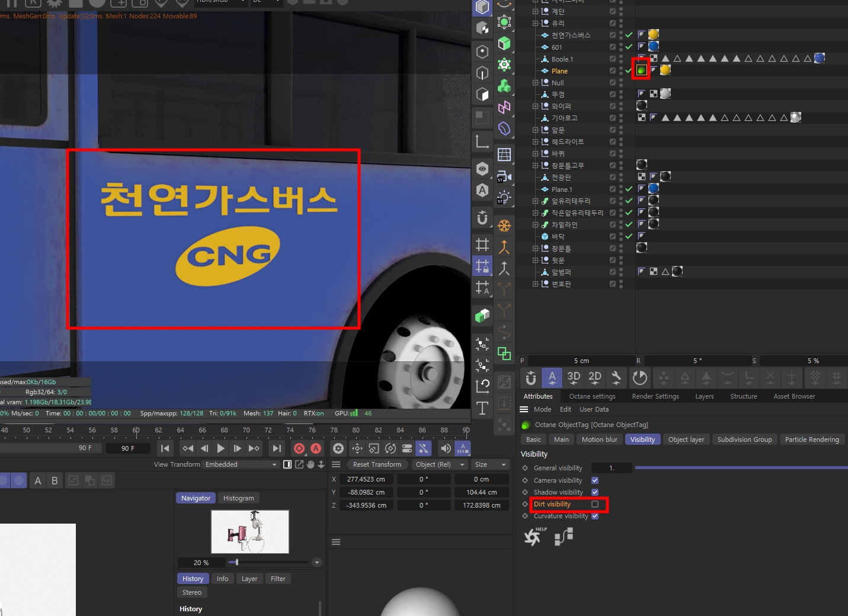Image resolution: width=848 pixels, height=616 pixels.
Task: Click the green Cube primitive icon
Action: 504,43
